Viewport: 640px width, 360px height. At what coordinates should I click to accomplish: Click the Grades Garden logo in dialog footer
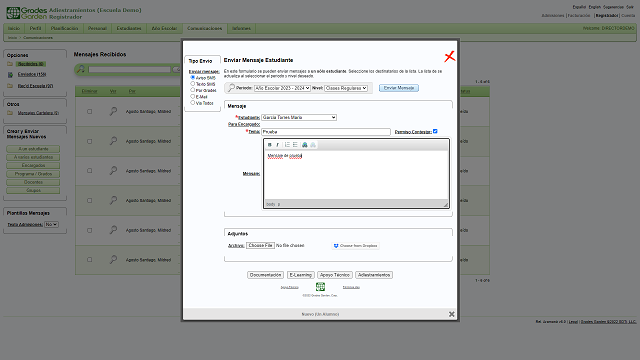[320, 287]
